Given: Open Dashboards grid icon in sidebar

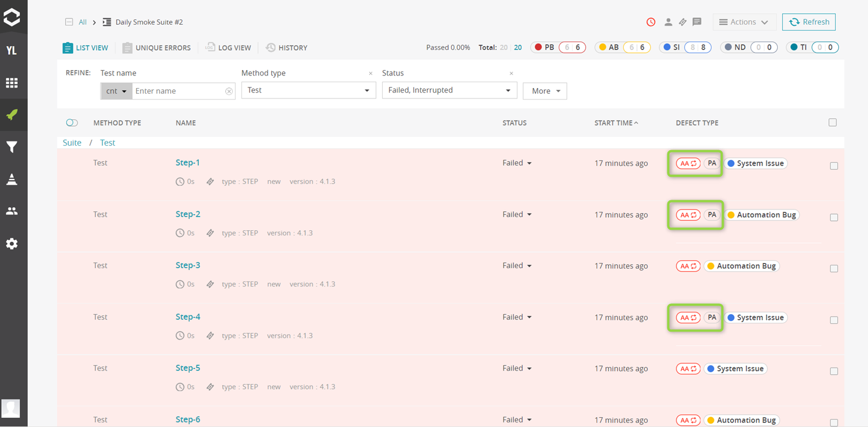Looking at the screenshot, I should [11, 83].
